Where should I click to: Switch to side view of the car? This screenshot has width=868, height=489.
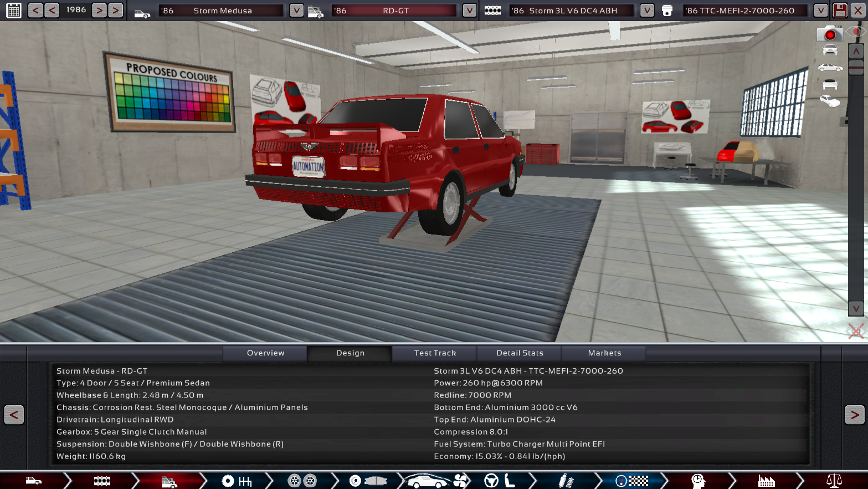point(830,68)
